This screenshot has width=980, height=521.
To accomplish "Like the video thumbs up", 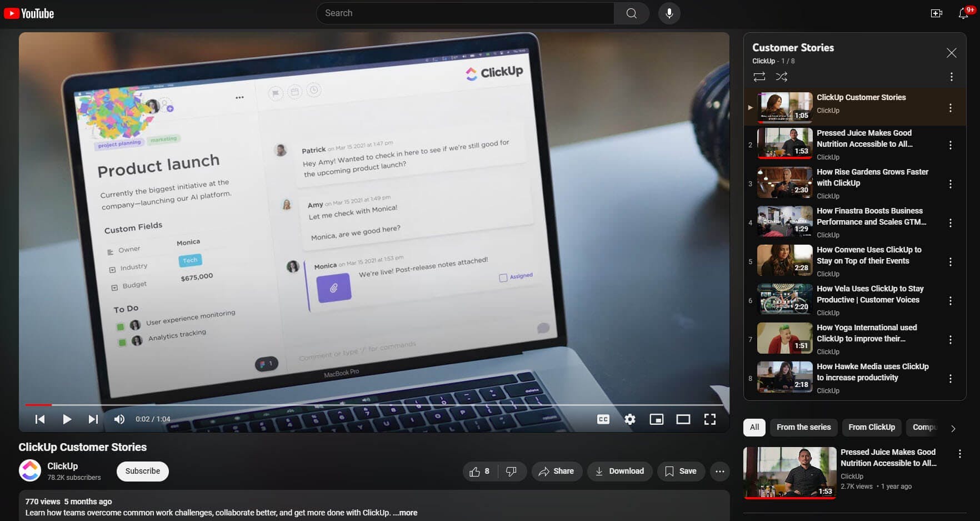I will point(480,471).
